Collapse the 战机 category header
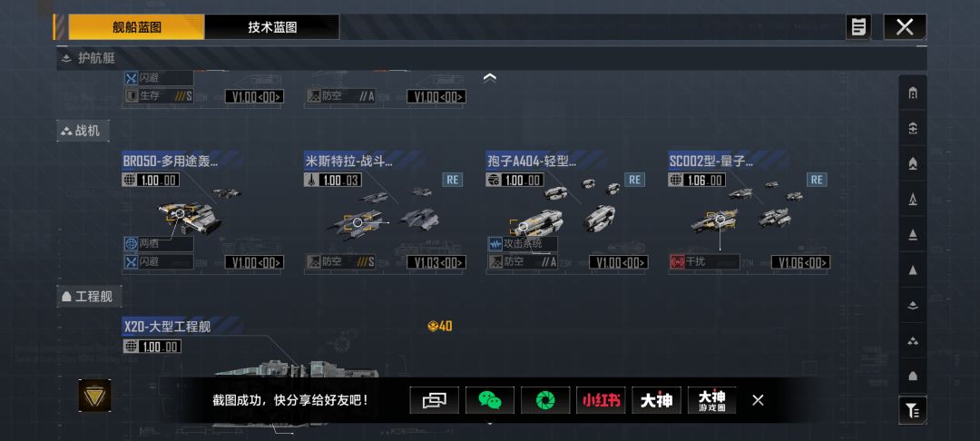980x441 pixels. (x=83, y=132)
